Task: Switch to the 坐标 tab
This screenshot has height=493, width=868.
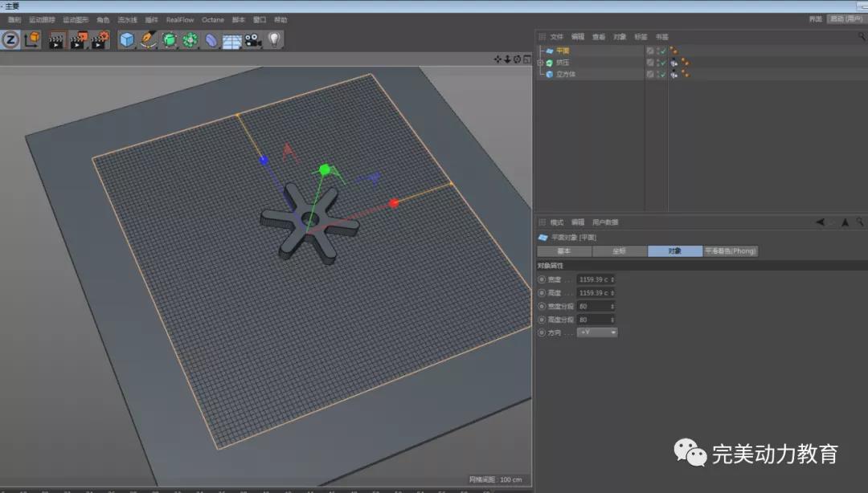Action: 620,251
